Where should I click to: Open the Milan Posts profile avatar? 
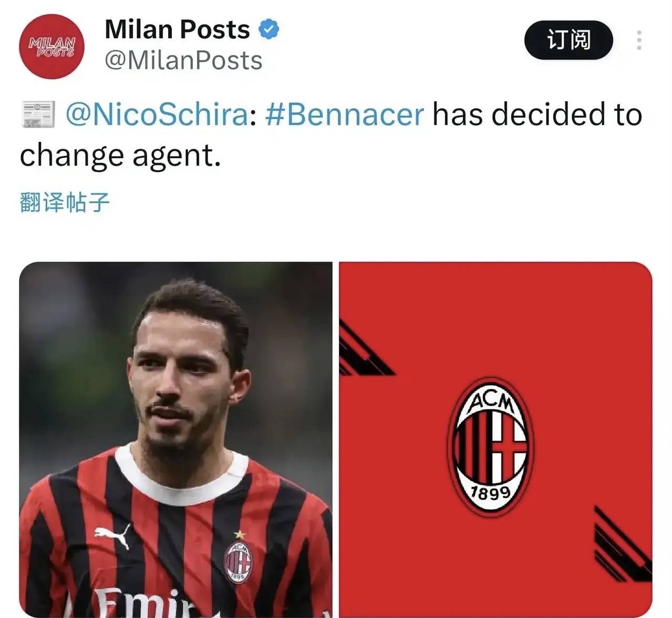(x=51, y=47)
